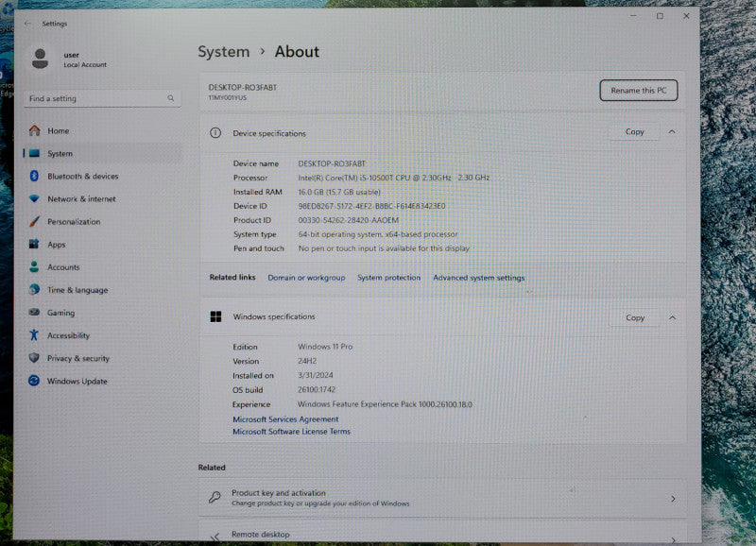Screen dimensions: 756x546
Task: Click System in the breadcrumb
Action: click(x=224, y=52)
